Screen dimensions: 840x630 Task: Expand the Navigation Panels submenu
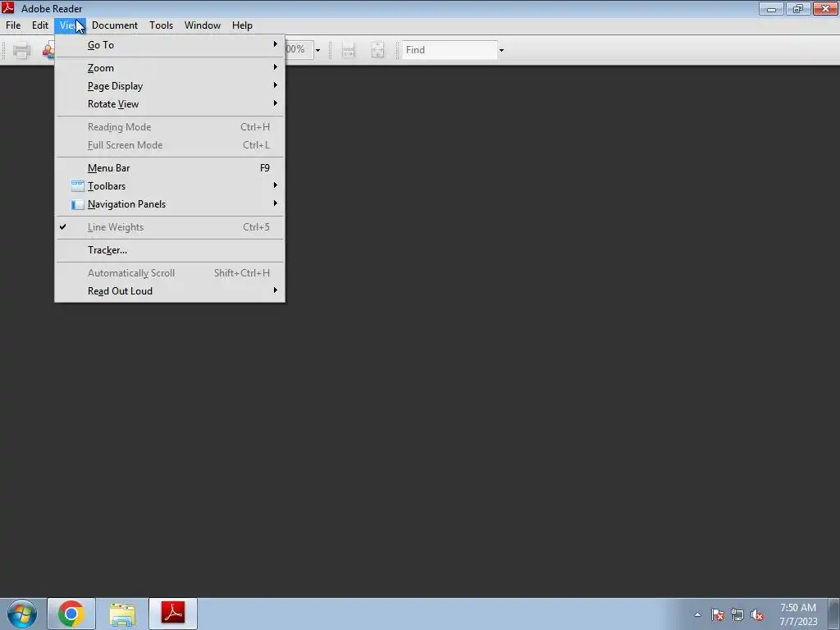(170, 204)
